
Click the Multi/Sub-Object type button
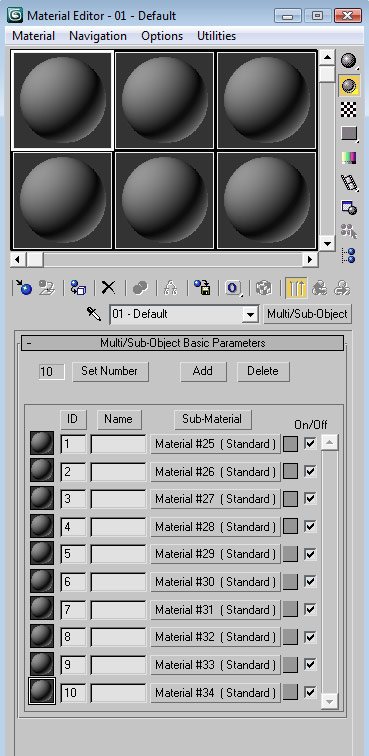(307, 314)
